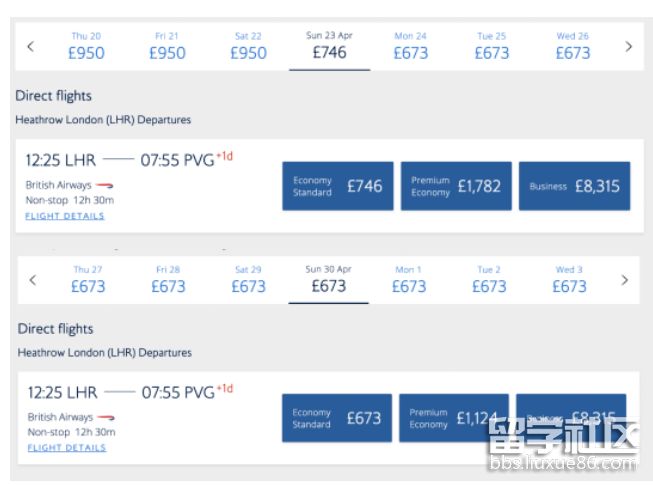
Task: Choose Premium Economy £1,124 fare
Action: pos(453,418)
